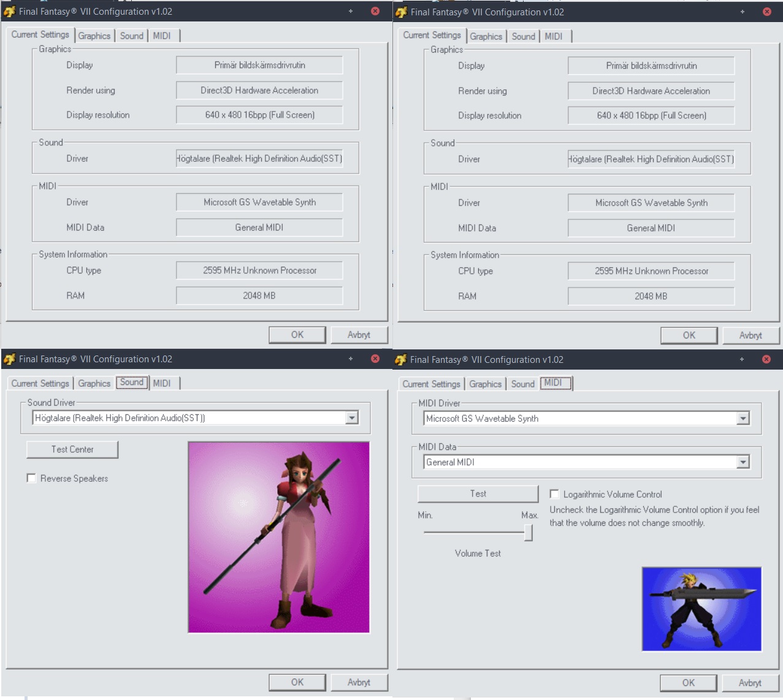
Task: Cancel with Avbryt in the MIDI Driver window
Action: [750, 683]
